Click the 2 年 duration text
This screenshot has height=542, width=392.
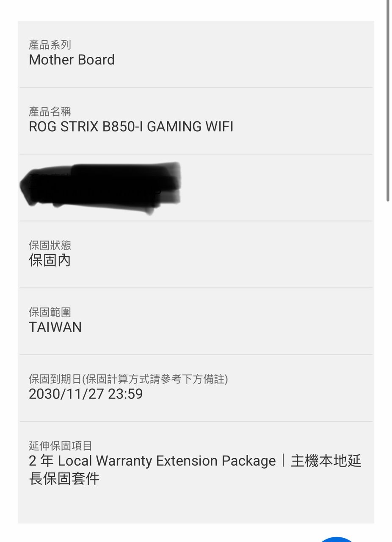point(41,461)
